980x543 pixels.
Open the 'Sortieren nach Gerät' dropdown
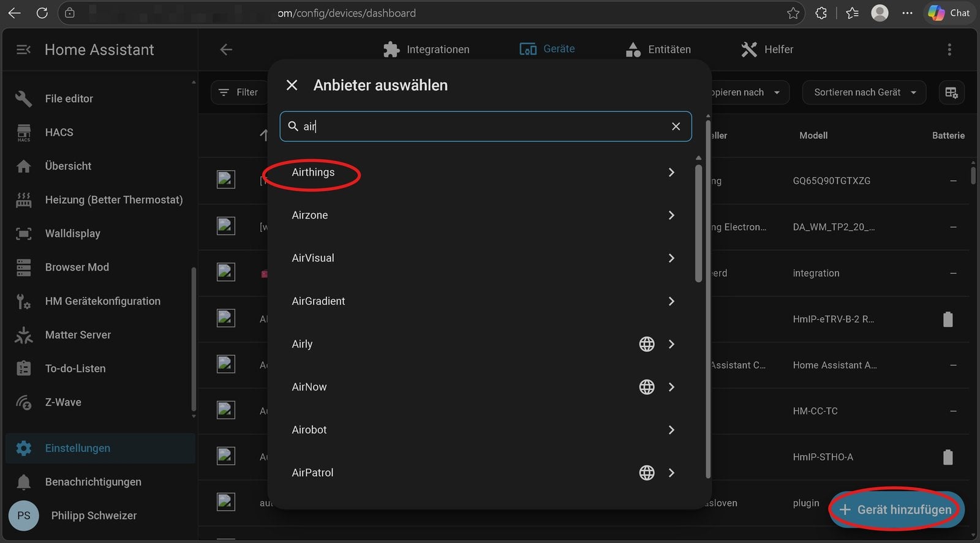[864, 92]
